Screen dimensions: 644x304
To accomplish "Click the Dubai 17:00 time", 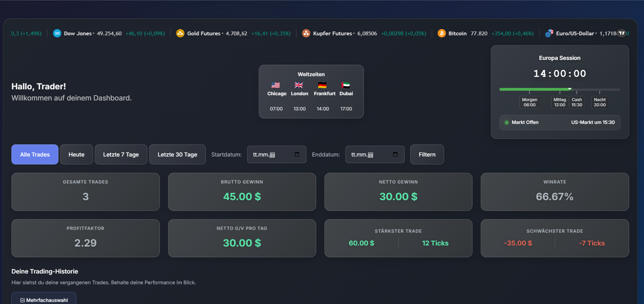I will [x=346, y=109].
